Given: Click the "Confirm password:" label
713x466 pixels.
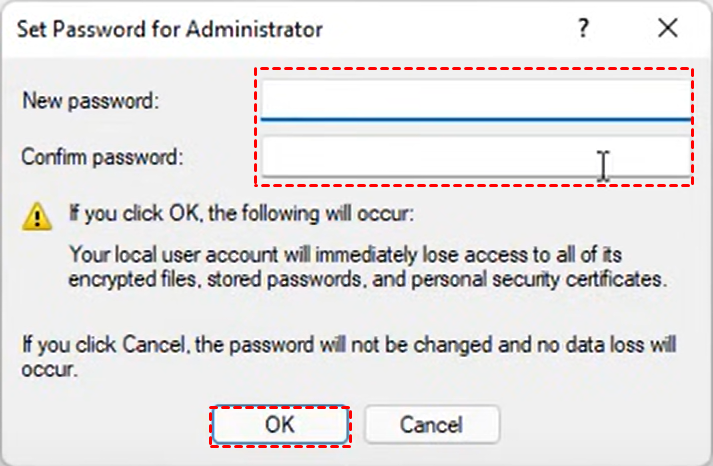Looking at the screenshot, I should click(102, 157).
